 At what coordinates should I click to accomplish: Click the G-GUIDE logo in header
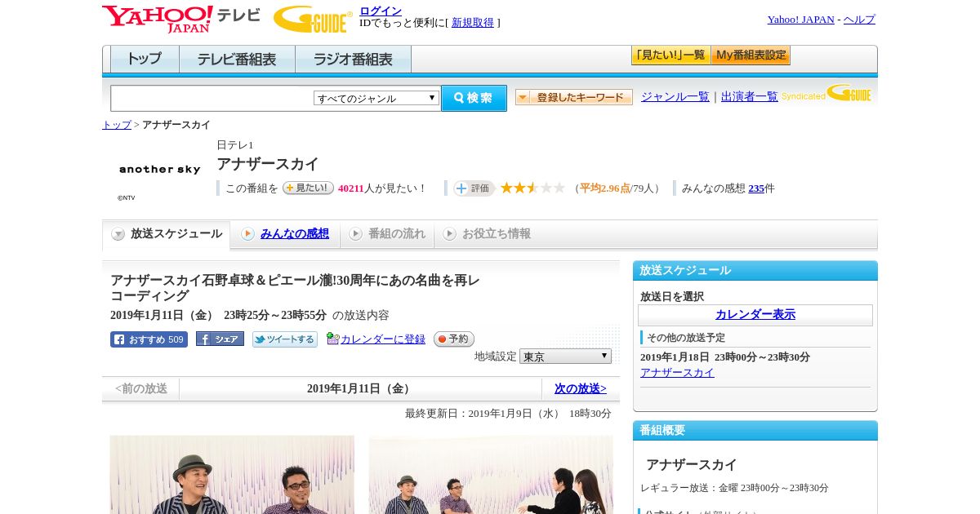(313, 20)
